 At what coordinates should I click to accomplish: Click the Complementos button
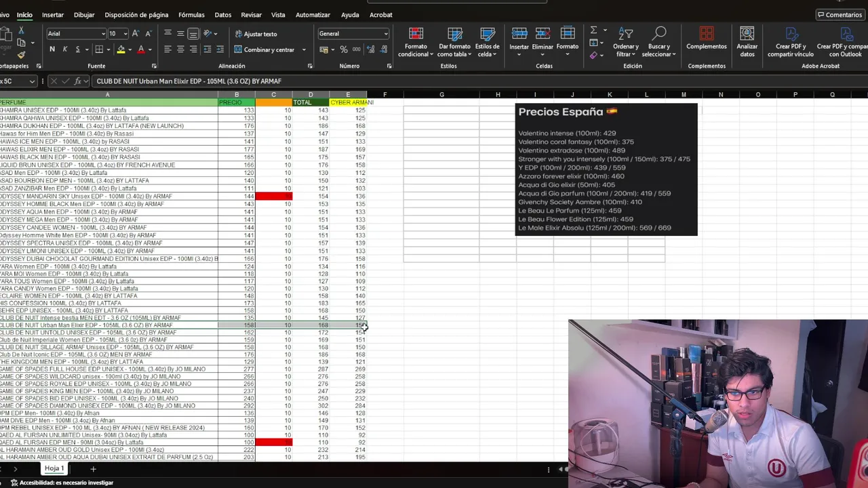point(707,39)
